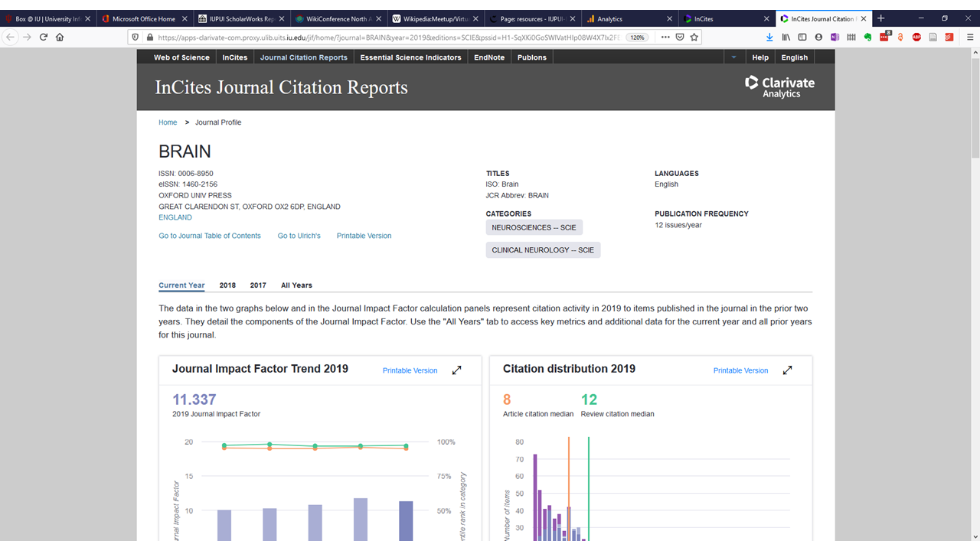
Task: Go back to the previous page
Action: click(10, 37)
